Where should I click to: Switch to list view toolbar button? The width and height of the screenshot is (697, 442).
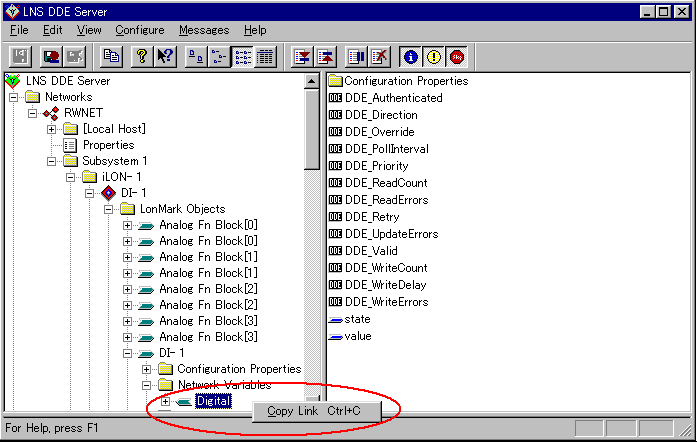[243, 57]
